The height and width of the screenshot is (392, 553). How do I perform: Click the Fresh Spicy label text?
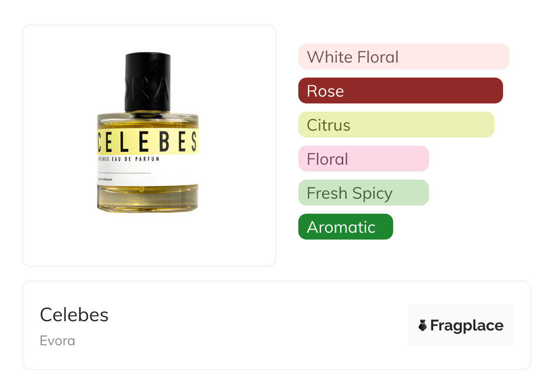[x=350, y=194]
